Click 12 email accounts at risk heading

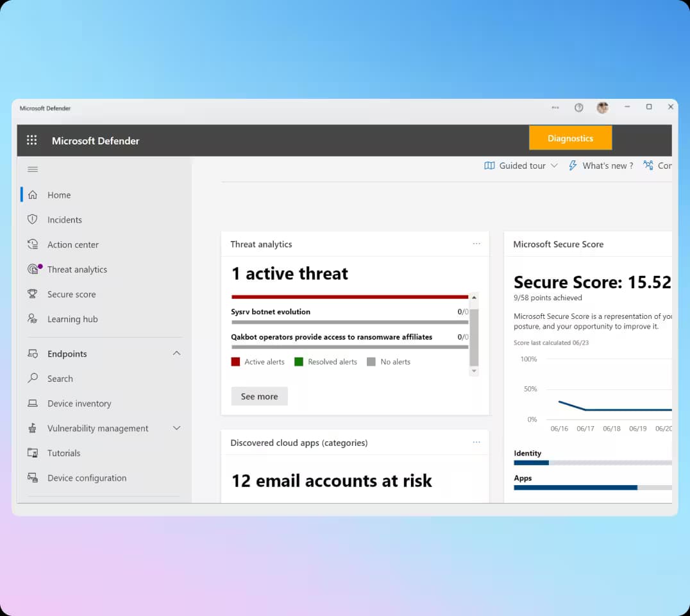[332, 481]
